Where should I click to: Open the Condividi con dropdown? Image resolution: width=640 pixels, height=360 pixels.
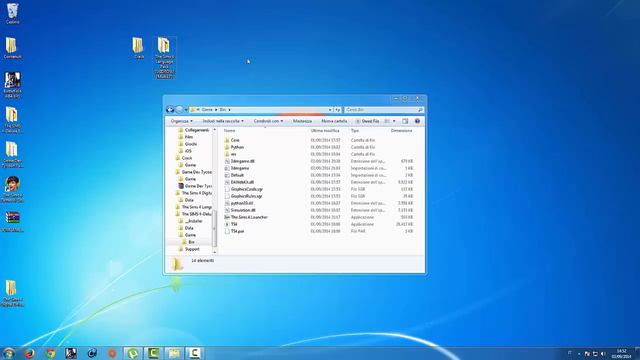pyautogui.click(x=268, y=121)
